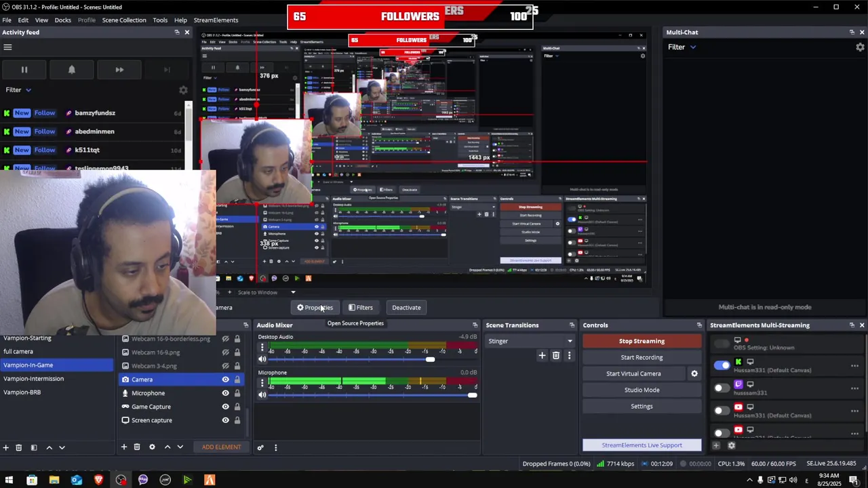Open Multi-Chat settings gear
The width and height of the screenshot is (868, 488).
pyautogui.click(x=860, y=47)
